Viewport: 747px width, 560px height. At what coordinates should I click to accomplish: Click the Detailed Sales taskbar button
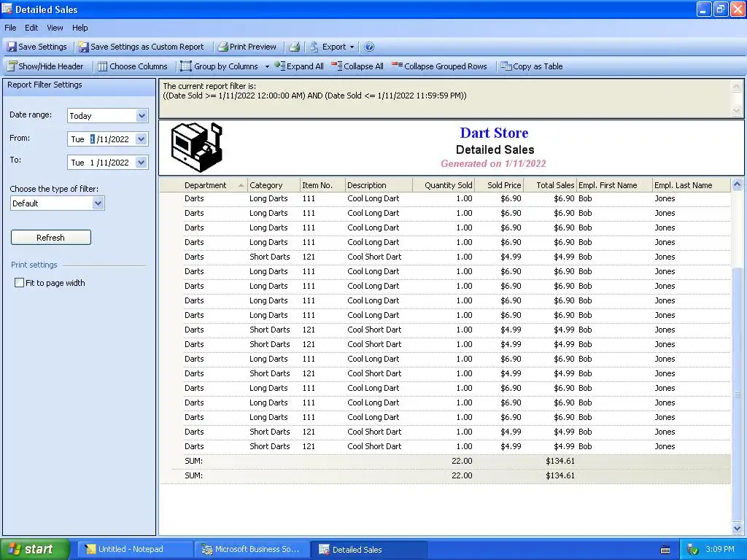tap(368, 549)
